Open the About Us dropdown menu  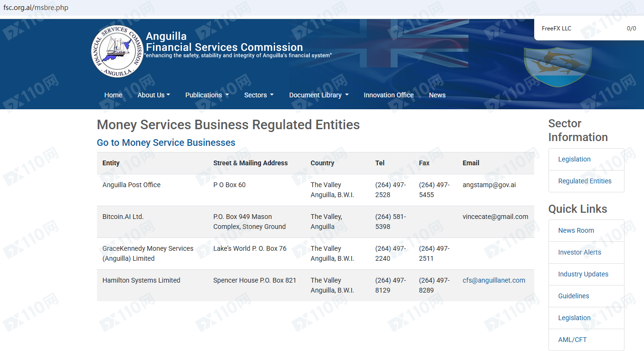154,95
